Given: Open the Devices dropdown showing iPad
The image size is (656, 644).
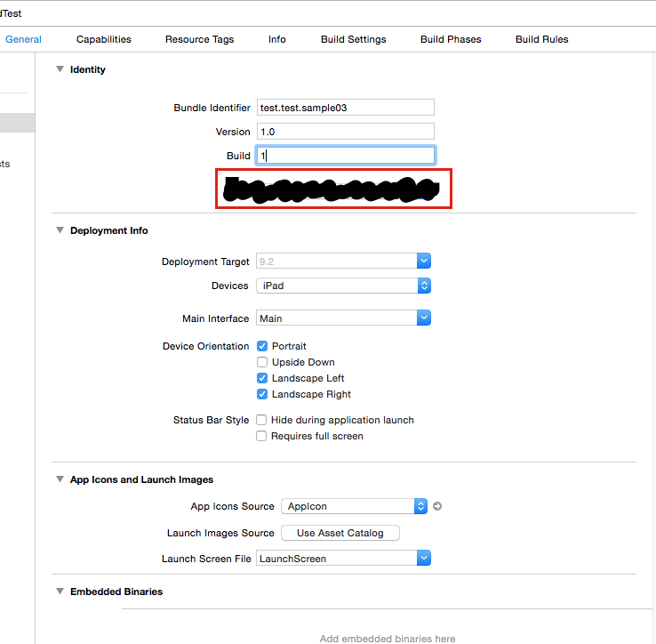Looking at the screenshot, I should coord(343,286).
